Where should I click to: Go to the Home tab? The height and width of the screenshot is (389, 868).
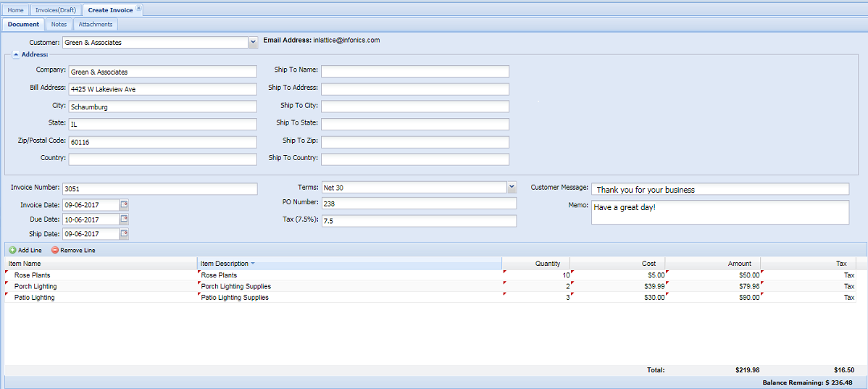(x=16, y=10)
